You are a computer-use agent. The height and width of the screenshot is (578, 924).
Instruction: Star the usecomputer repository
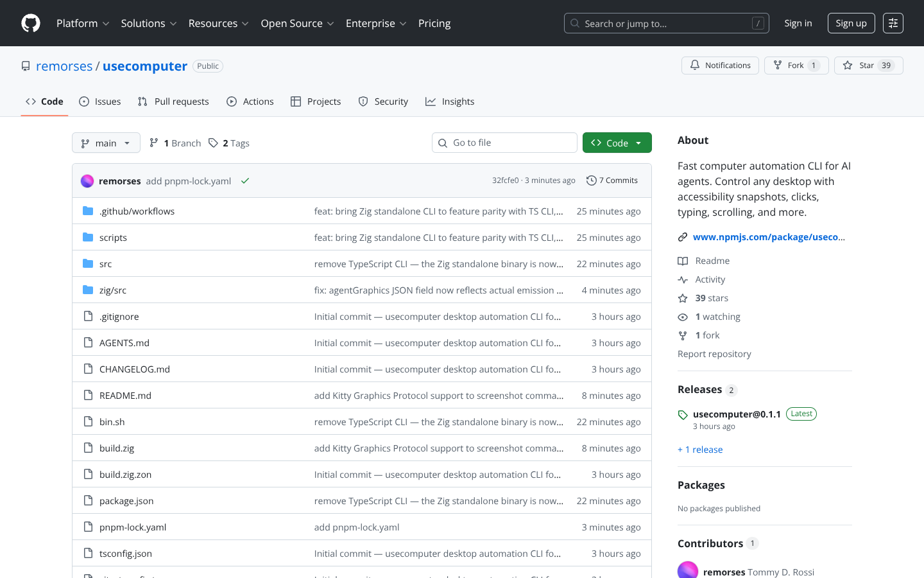coord(860,66)
